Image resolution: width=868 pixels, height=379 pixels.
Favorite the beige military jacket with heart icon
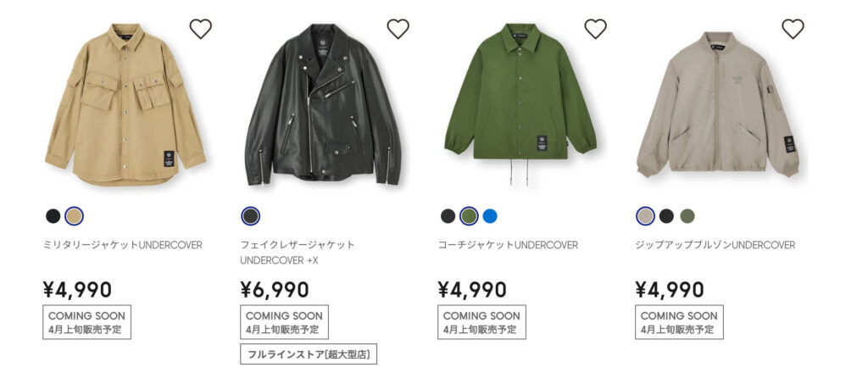(200, 29)
